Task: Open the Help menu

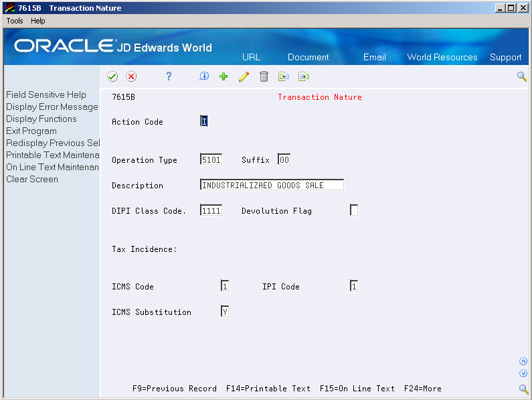Action: pos(37,21)
